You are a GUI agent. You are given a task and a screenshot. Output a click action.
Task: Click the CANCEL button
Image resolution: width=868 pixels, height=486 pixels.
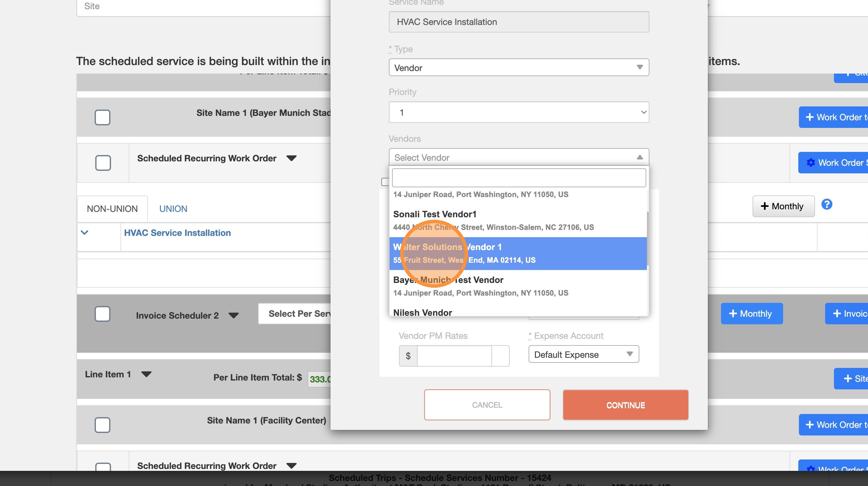487,405
